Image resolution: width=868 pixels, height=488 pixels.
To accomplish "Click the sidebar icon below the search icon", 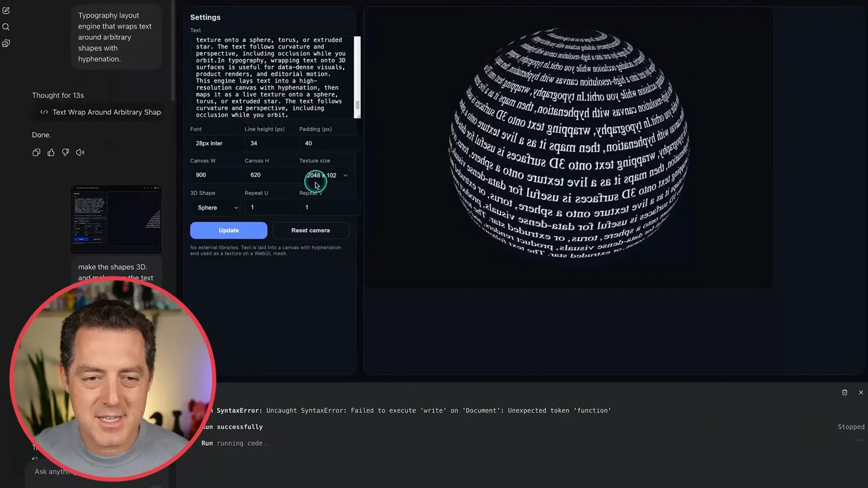I will 6,43.
